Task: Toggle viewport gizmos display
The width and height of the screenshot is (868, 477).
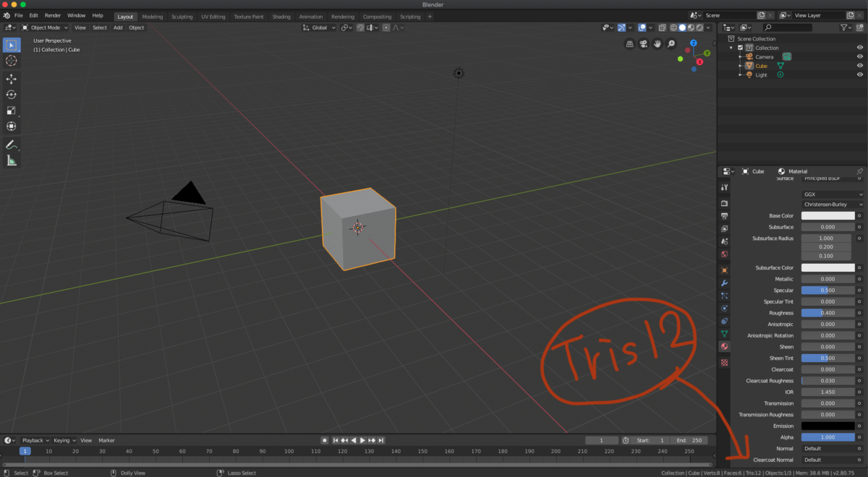Action: [621, 27]
